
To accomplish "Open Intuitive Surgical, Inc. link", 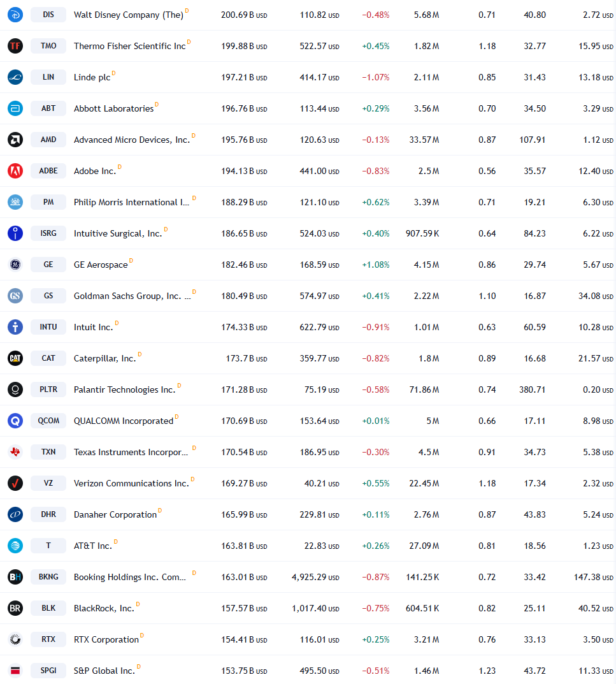I will 118,234.
